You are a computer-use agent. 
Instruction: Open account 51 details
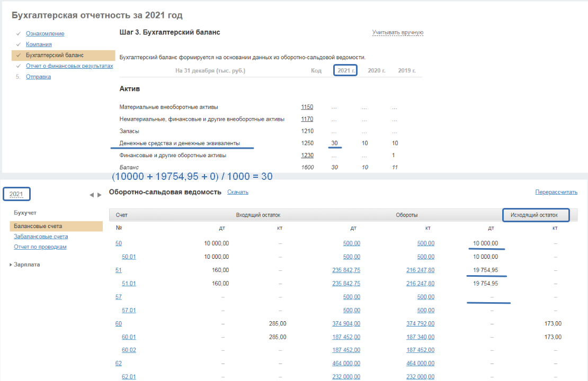(118, 270)
